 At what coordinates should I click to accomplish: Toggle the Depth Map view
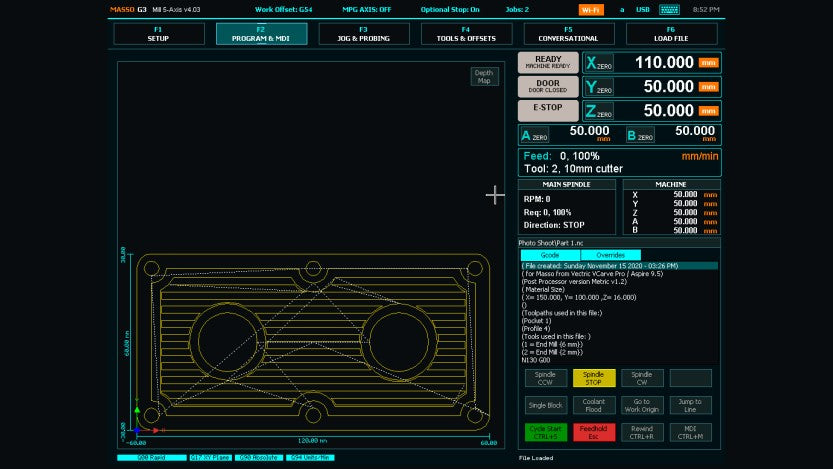pos(484,77)
